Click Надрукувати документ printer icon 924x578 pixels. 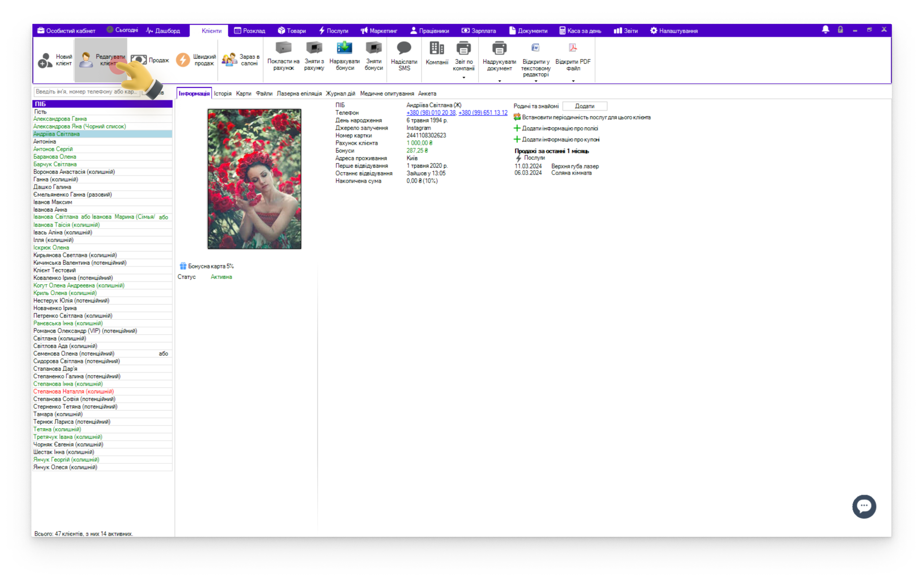tap(500, 48)
